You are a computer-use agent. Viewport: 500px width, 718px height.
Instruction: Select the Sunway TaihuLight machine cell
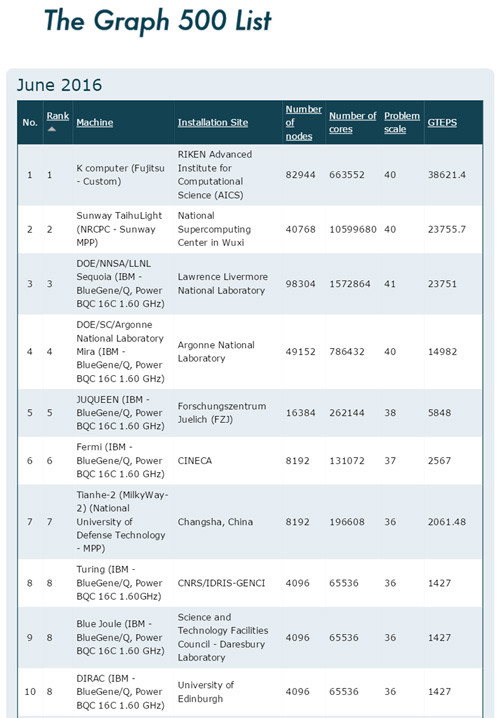[119, 229]
